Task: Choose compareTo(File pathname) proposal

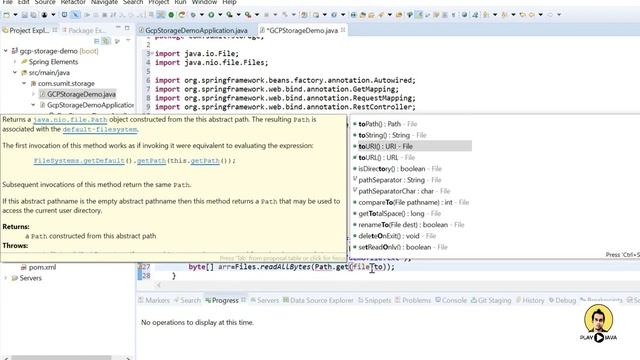Action: [412, 202]
